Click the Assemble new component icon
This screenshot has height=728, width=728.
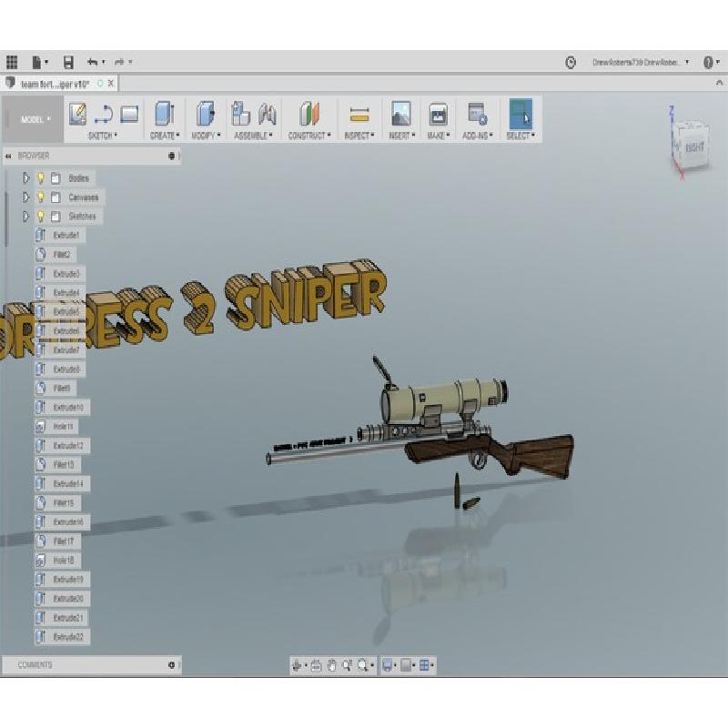tap(240, 114)
